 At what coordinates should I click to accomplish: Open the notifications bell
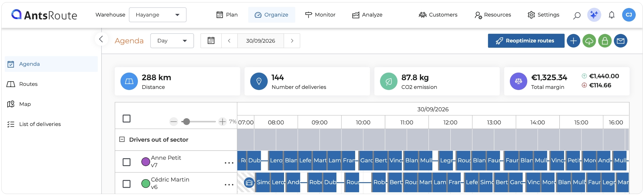click(612, 15)
